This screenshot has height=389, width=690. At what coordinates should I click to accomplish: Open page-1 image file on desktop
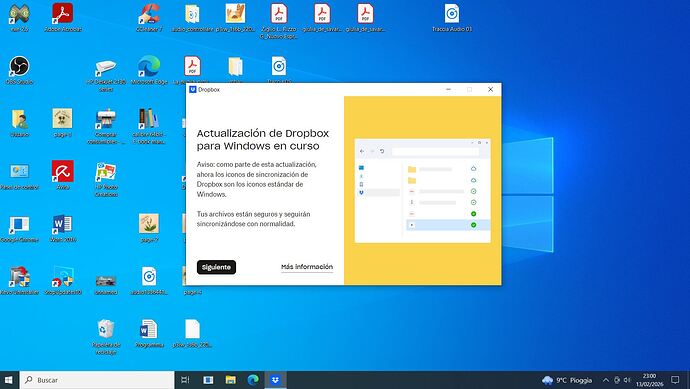coord(62,122)
